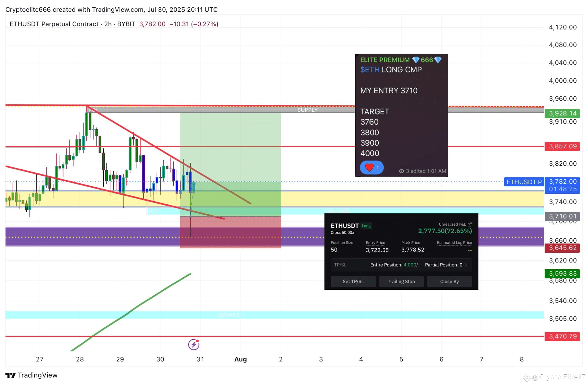Viewport: 588px width, 385px height.
Task: Click the 3,470.79 red price label
Action: tap(562, 336)
